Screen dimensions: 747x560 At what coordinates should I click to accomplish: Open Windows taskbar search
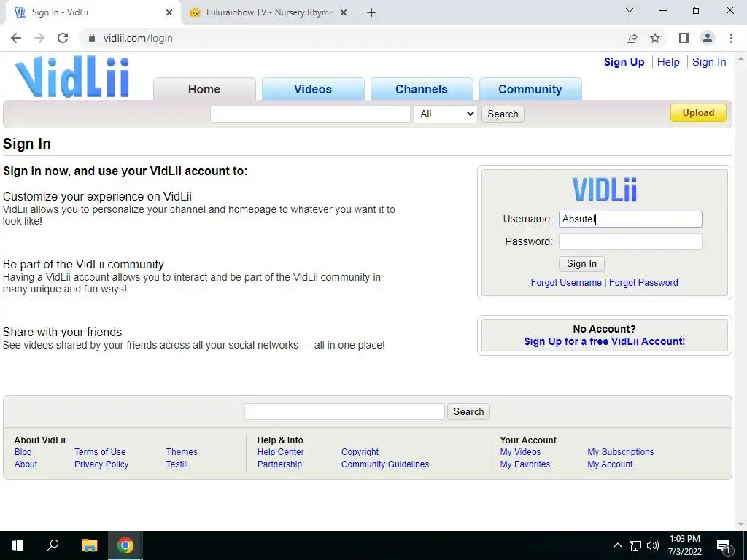click(53, 545)
